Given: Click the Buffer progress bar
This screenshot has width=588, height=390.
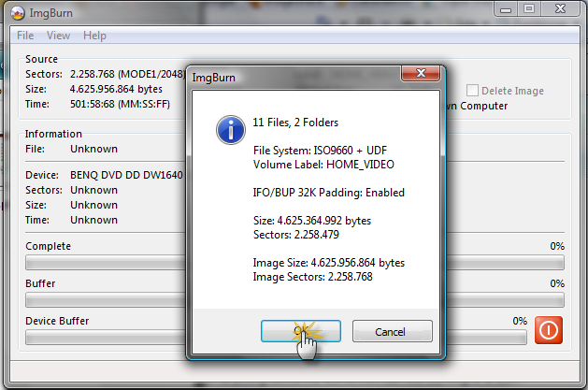Looking at the screenshot, I should pos(294,300).
